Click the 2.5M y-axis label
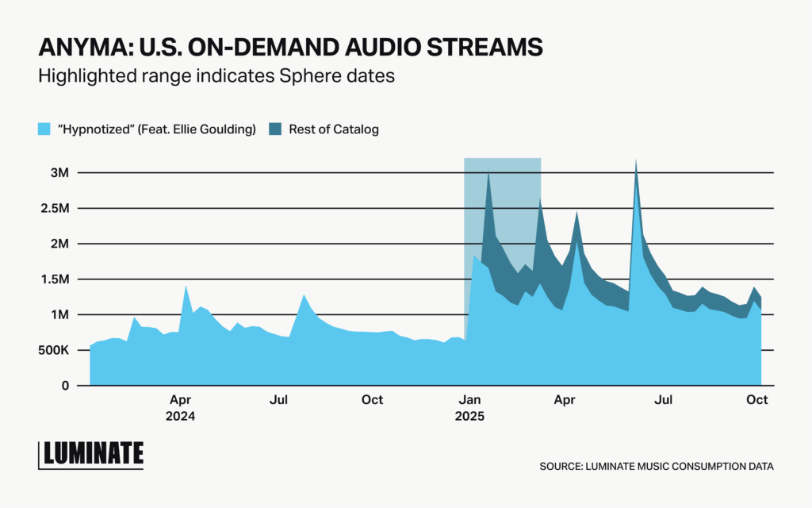Screen dimensions: 812x508 [56, 209]
